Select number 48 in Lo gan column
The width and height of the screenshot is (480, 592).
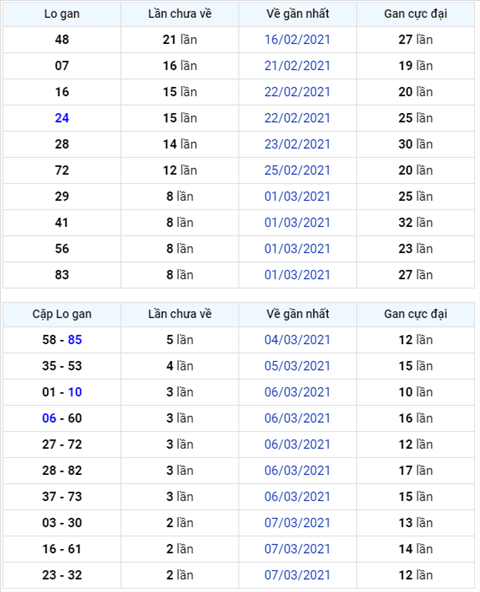click(x=62, y=40)
